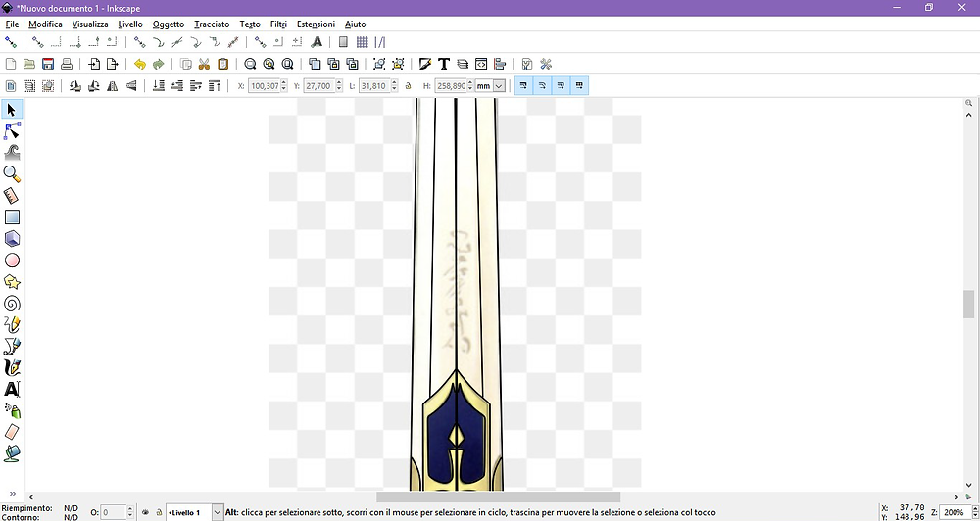980x521 pixels.
Task: Click the Y position input field
Action: [319, 86]
